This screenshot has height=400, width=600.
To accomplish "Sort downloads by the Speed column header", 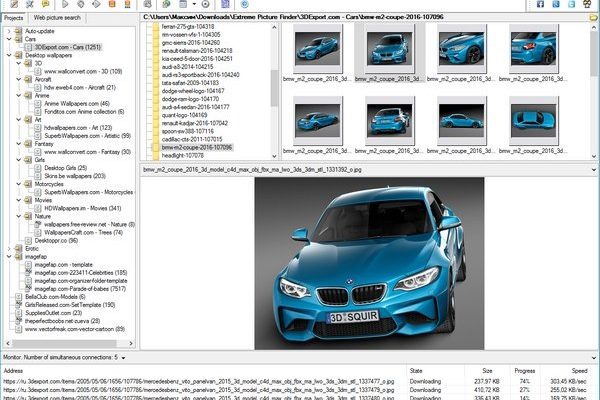I will point(578,369).
